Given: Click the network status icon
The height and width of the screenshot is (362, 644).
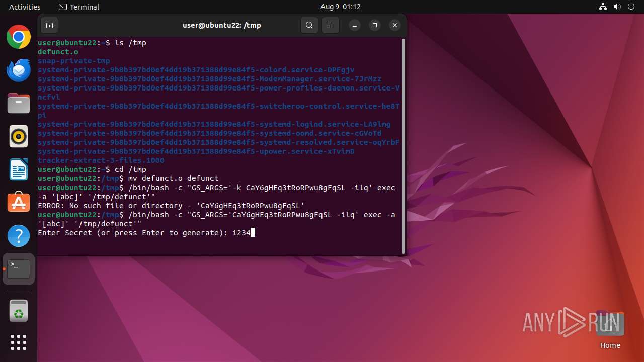Looking at the screenshot, I should (603, 7).
